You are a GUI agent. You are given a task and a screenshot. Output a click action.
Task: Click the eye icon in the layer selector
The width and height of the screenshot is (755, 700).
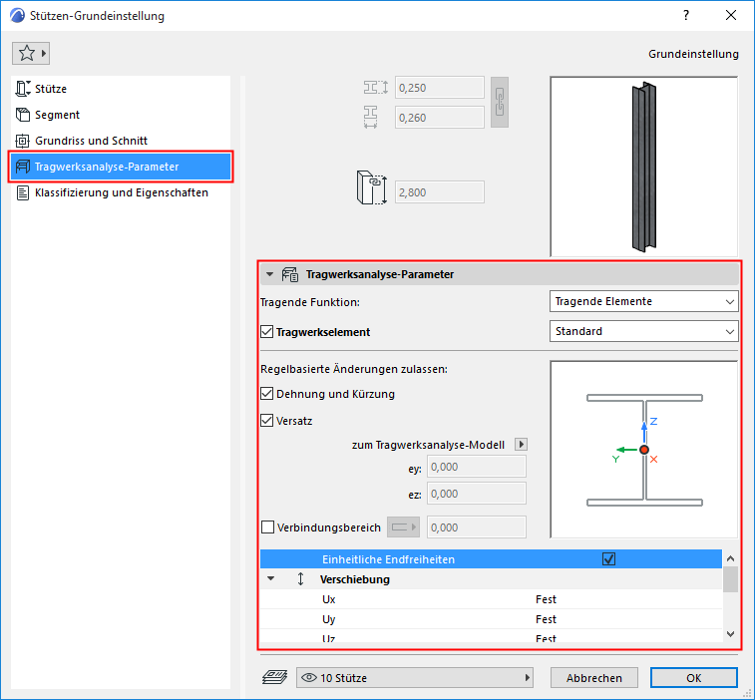[x=308, y=677]
